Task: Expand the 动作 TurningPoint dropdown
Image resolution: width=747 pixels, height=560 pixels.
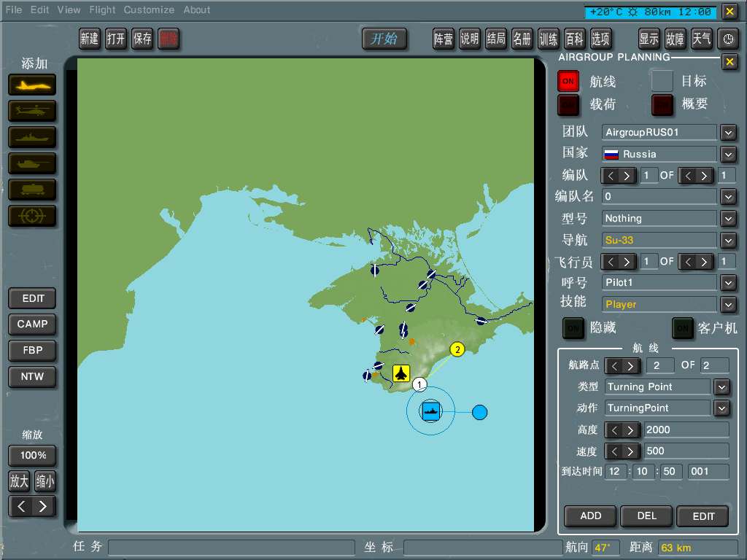Action: (x=721, y=408)
